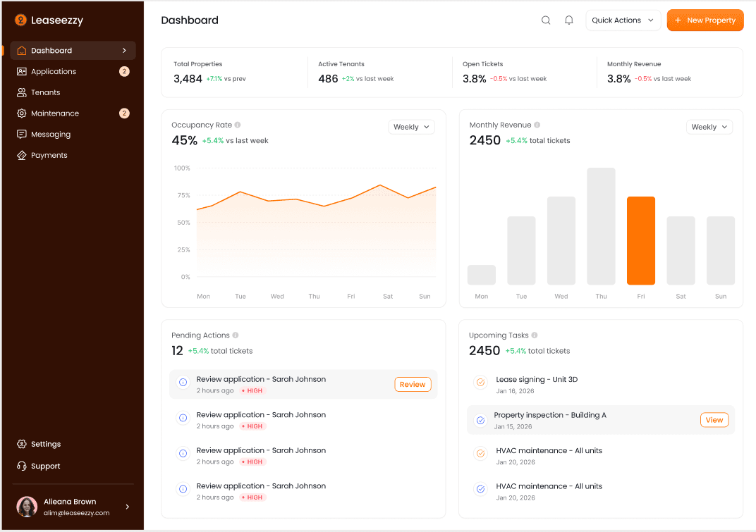756x532 pixels.
Task: Open the notifications bell
Action: 569,20
